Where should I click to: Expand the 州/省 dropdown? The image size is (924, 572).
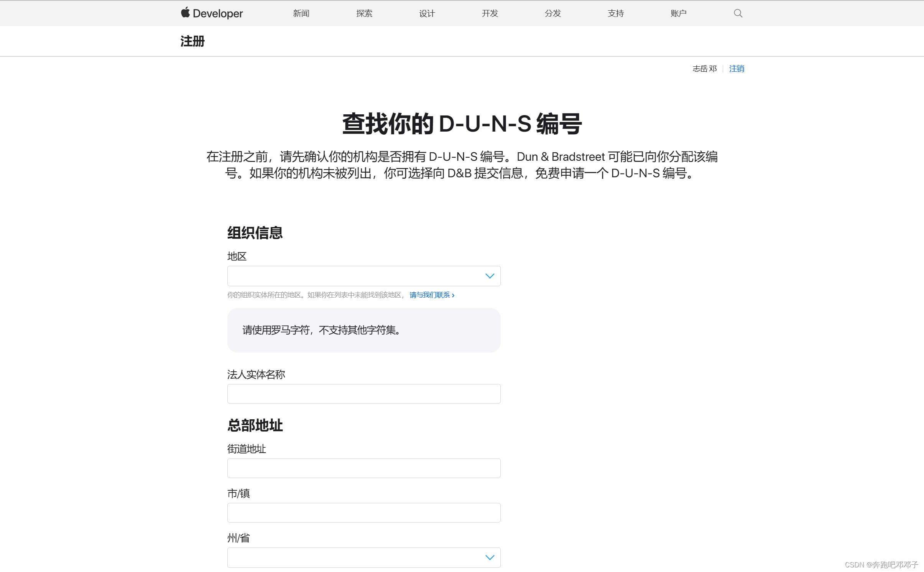(364, 557)
